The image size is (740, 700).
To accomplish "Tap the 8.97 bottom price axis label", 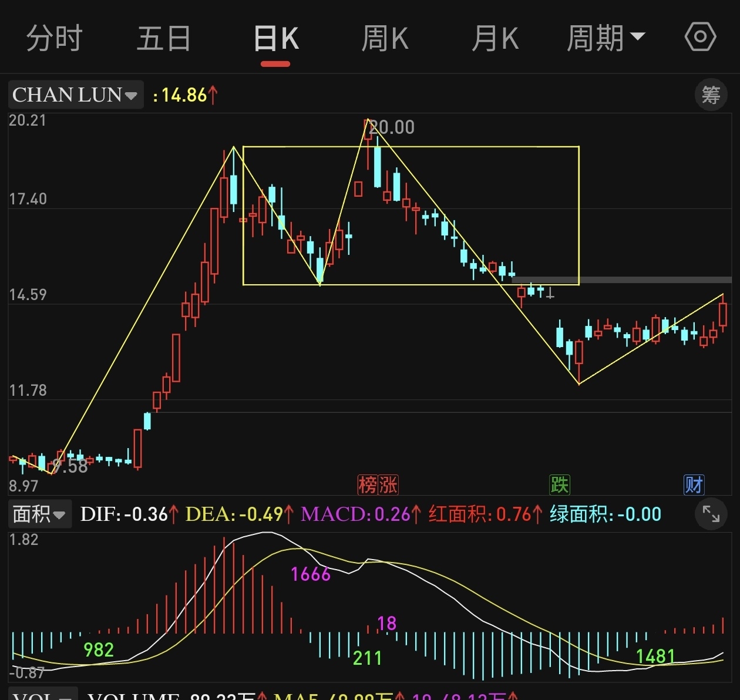I will coord(23,486).
